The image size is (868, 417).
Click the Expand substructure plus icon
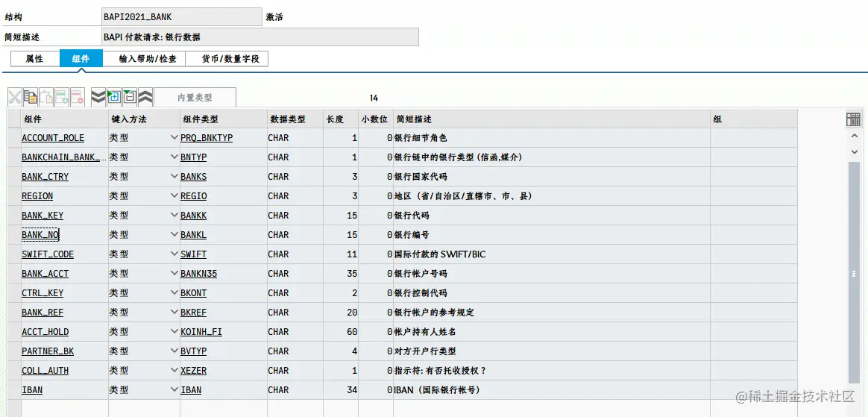coord(113,97)
